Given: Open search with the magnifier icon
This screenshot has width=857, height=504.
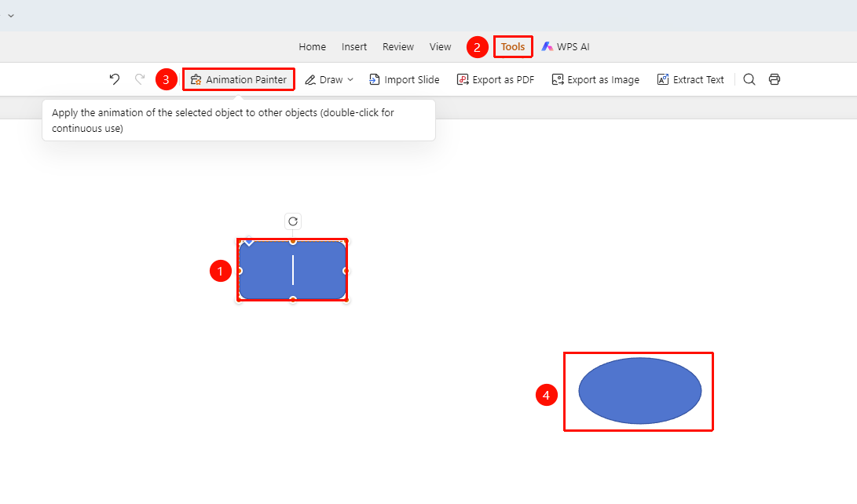Looking at the screenshot, I should click(x=749, y=80).
